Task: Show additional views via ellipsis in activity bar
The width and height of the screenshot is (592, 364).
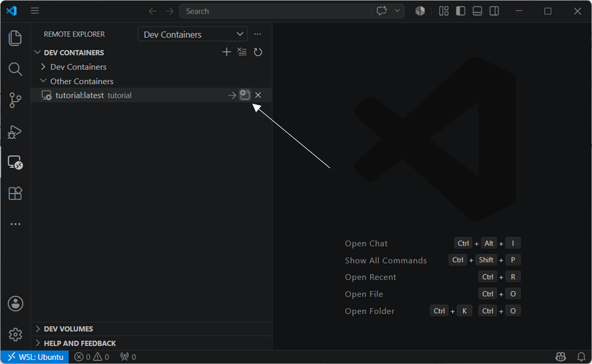Action: (15, 224)
